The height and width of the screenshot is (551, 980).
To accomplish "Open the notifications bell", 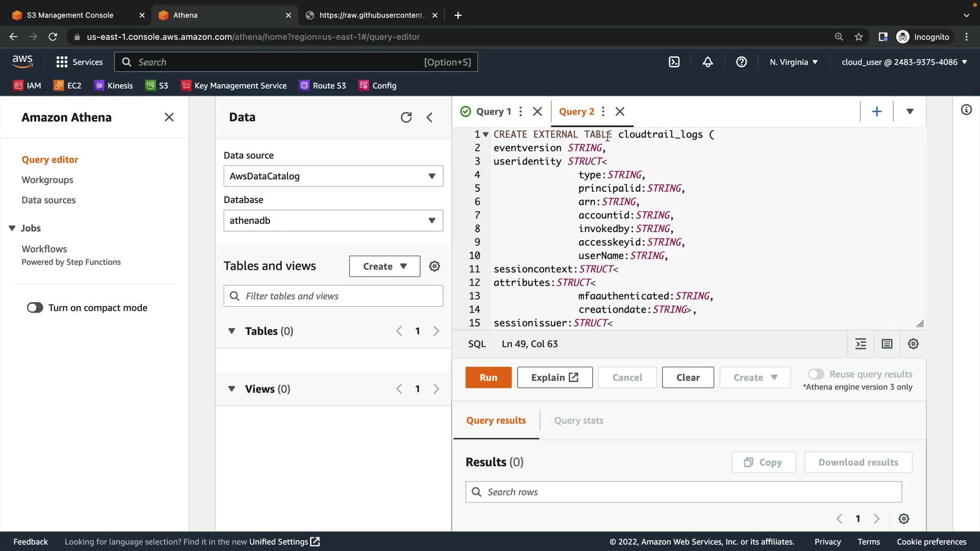I will (707, 62).
